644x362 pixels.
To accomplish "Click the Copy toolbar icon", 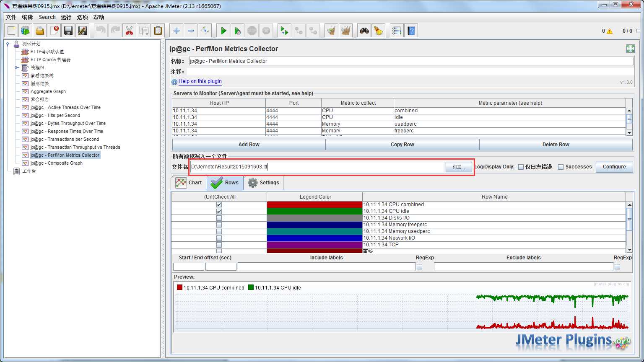I will tap(143, 31).
